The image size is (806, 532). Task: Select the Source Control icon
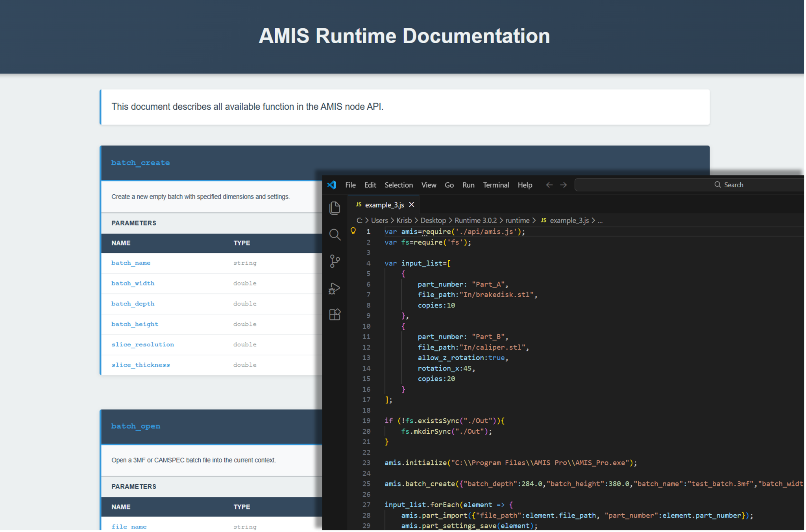click(335, 261)
